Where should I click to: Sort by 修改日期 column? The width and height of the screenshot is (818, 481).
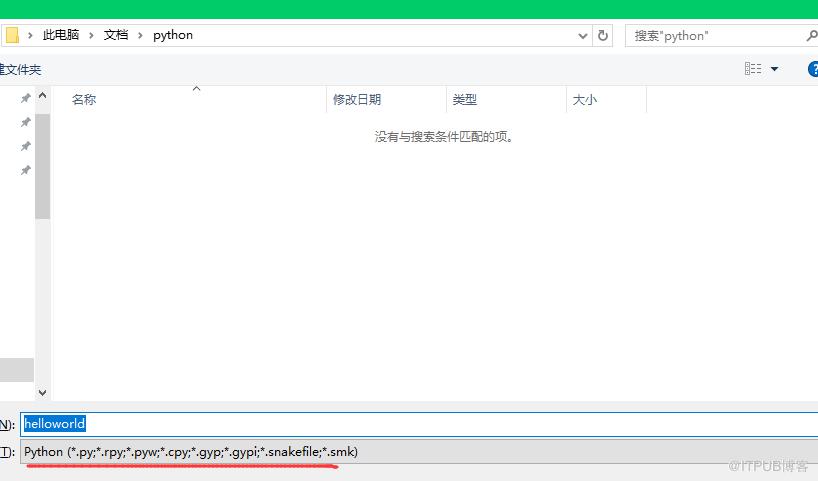tap(357, 99)
